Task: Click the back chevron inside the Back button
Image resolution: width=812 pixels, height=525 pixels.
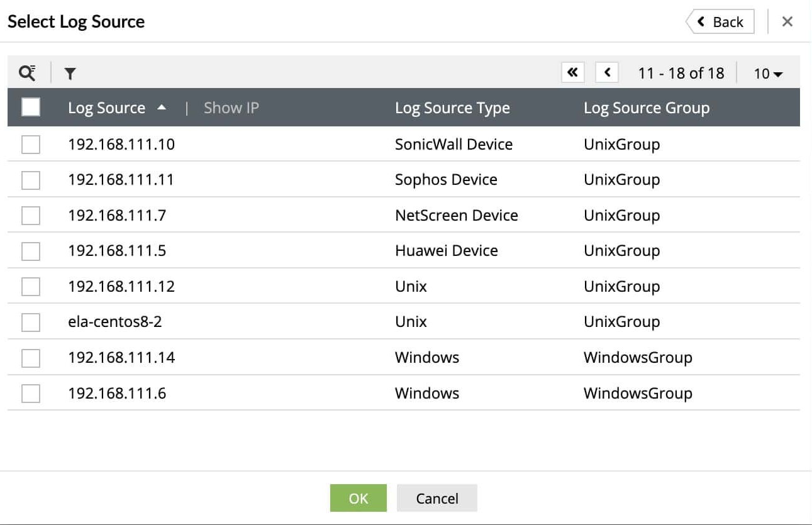Action: tap(701, 21)
